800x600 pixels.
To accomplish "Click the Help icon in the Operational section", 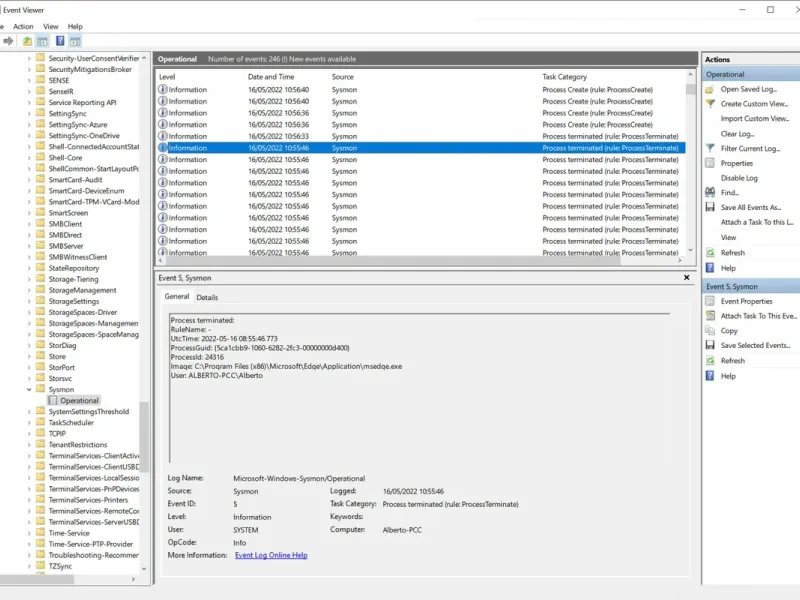I will (710, 268).
